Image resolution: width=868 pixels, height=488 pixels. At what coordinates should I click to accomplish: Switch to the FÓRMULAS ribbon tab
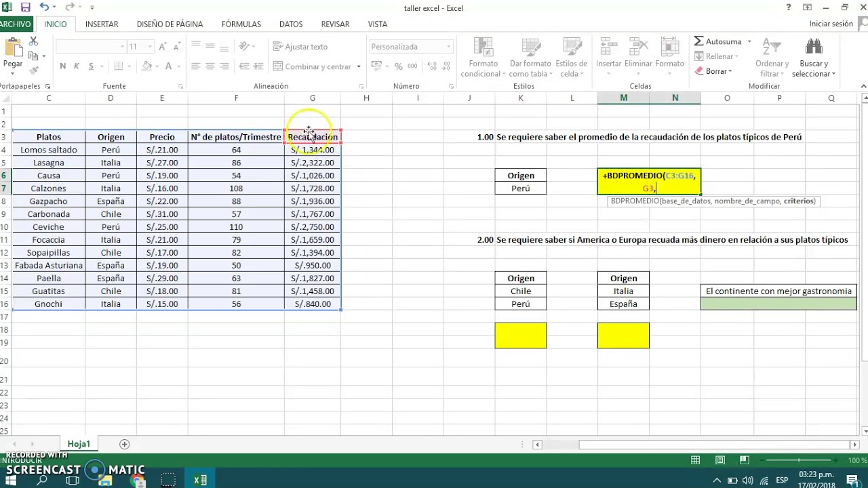(241, 24)
